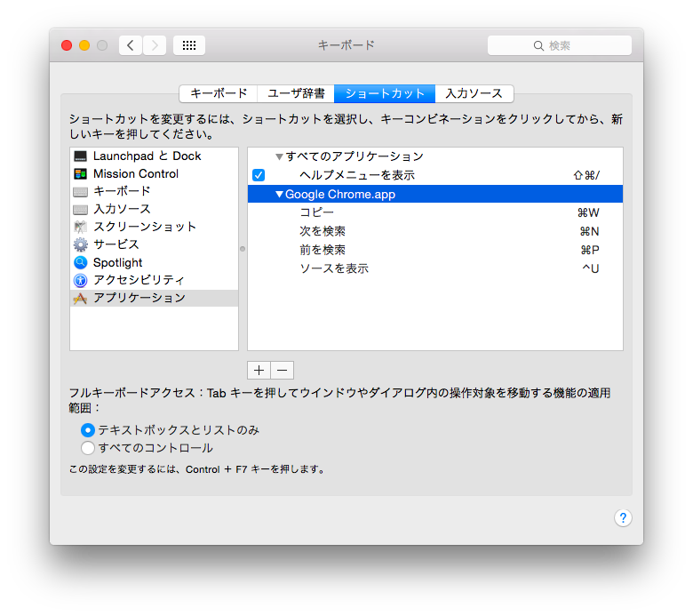Select 入力ソース category in list
693x616 pixels.
point(155,209)
